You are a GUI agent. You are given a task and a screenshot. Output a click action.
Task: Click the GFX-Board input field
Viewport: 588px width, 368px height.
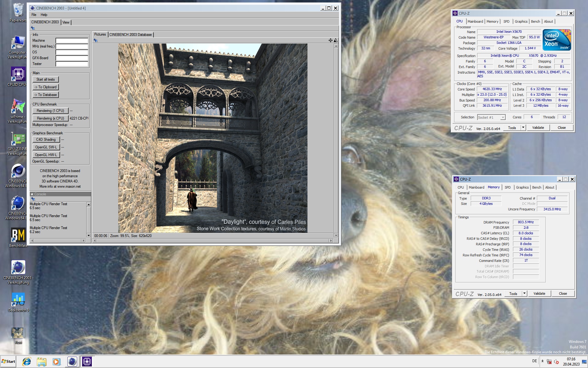(72, 58)
